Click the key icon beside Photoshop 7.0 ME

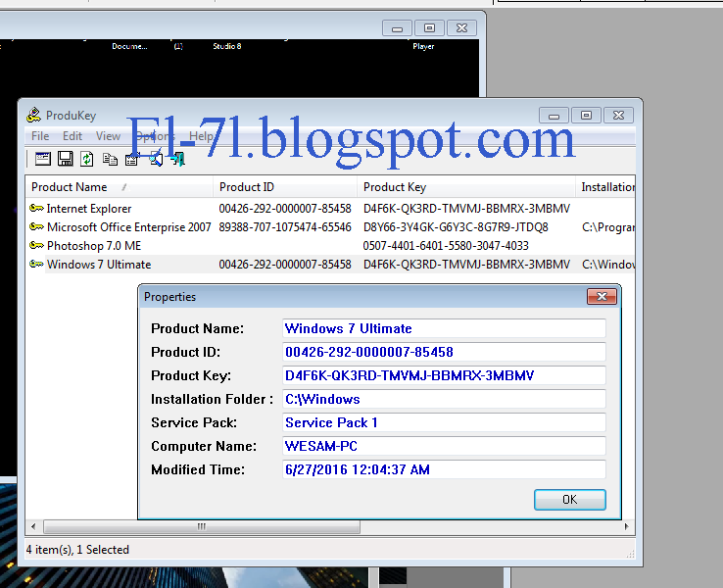click(36, 245)
